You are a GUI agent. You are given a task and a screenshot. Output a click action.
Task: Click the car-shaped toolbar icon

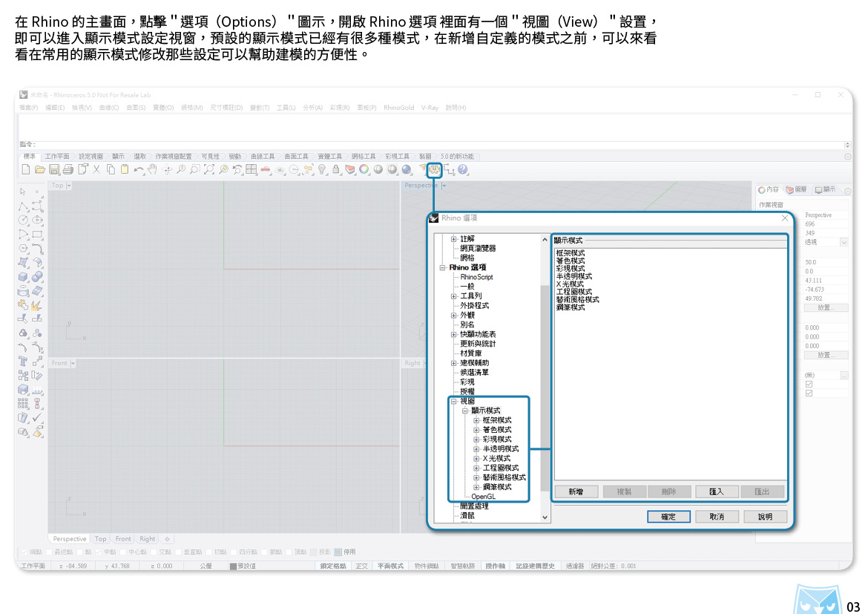(x=266, y=169)
